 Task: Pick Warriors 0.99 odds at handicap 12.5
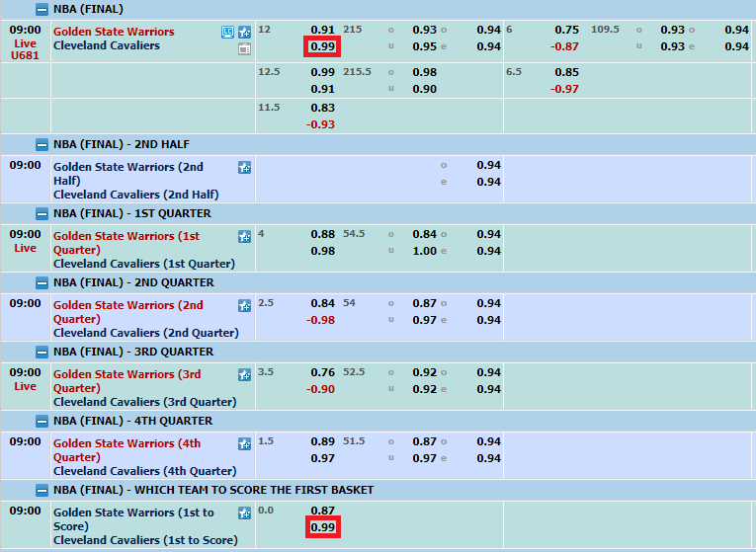[322, 72]
